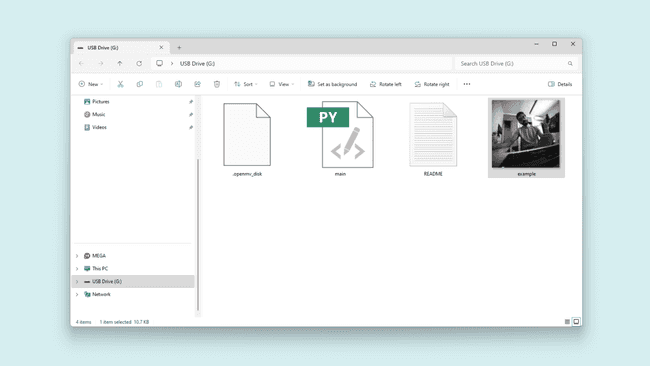Click Set as background button
The width and height of the screenshot is (650, 366).
(332, 84)
